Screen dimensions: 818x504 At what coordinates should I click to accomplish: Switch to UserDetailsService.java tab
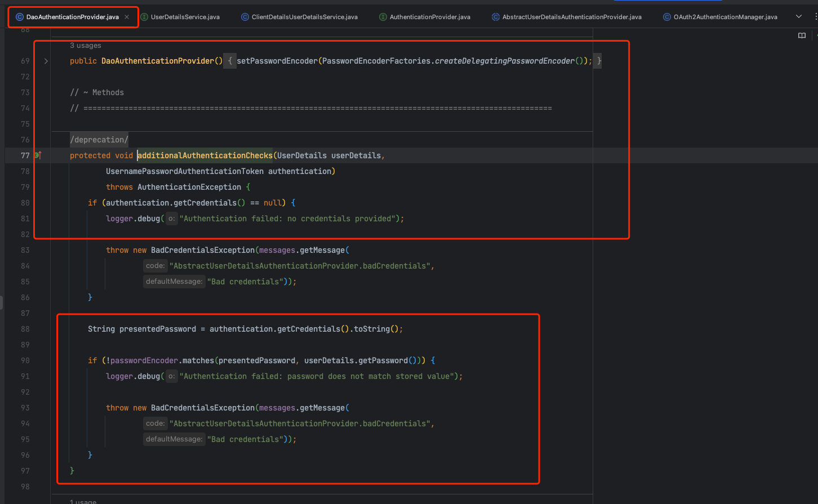coord(185,17)
